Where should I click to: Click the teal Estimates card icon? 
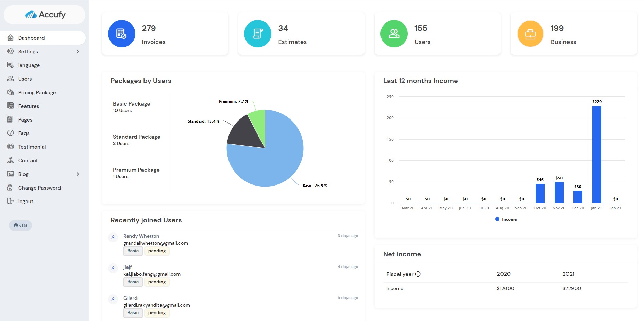click(x=257, y=34)
